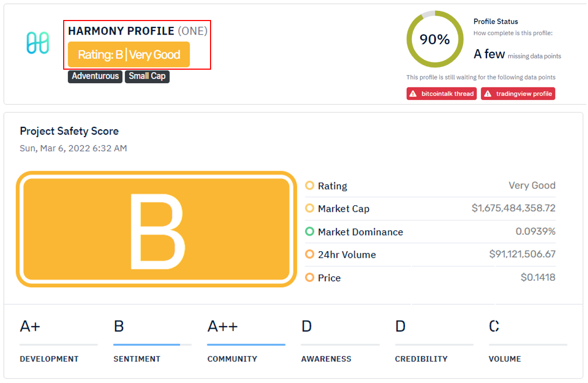Select the Community A++ score tab
This screenshot has width=588, height=383.
(x=246, y=341)
